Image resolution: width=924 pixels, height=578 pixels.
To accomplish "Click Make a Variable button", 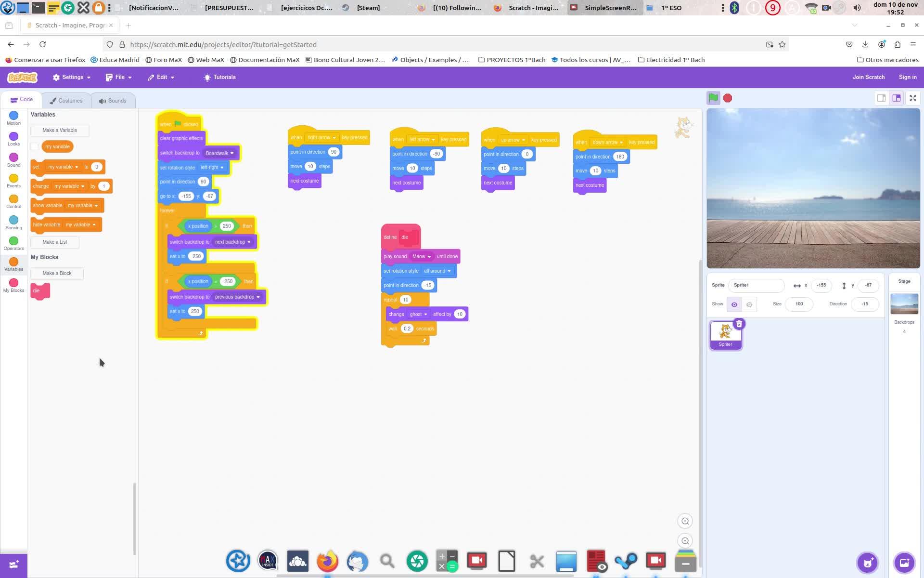I will click(60, 131).
